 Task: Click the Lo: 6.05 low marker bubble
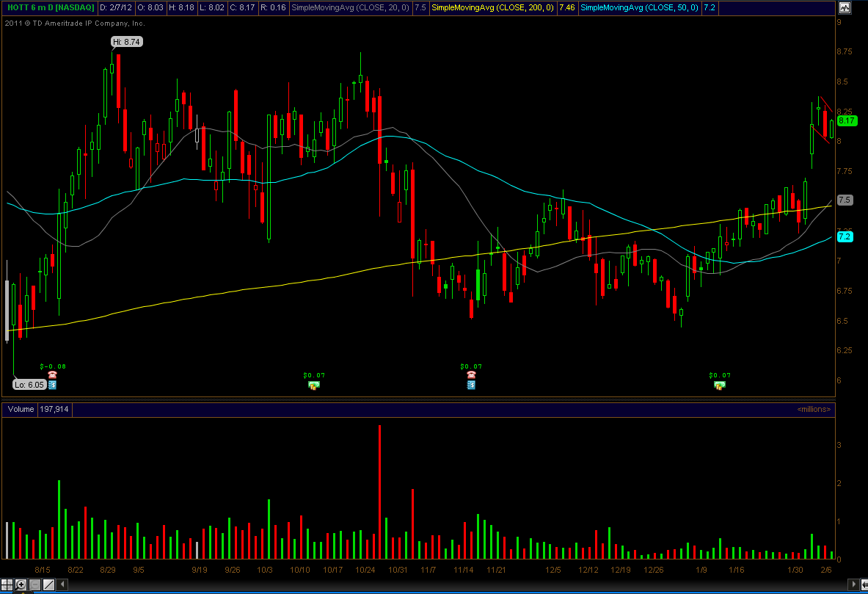coord(29,385)
